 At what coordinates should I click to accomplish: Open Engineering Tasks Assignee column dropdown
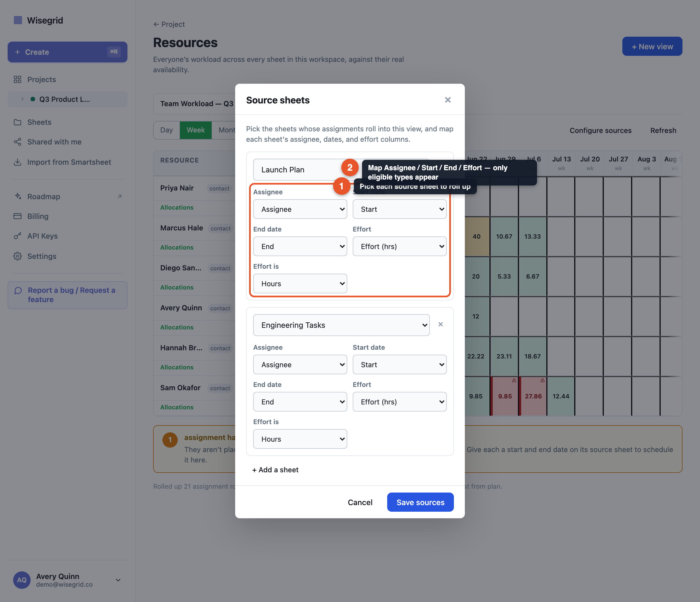pos(300,365)
